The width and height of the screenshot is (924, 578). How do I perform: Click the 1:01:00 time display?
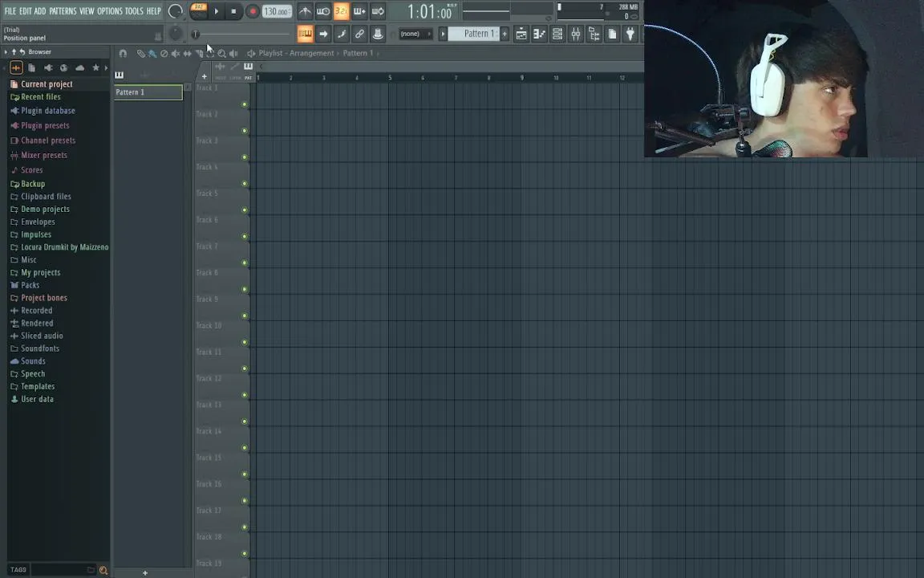point(430,11)
